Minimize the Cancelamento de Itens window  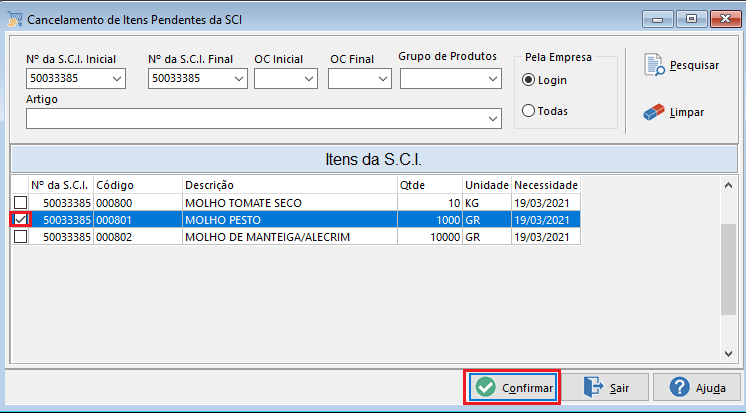click(x=658, y=19)
